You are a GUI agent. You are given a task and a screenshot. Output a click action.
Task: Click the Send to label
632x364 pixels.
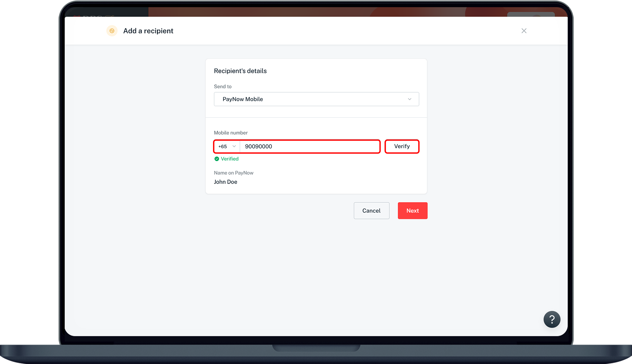tap(223, 87)
